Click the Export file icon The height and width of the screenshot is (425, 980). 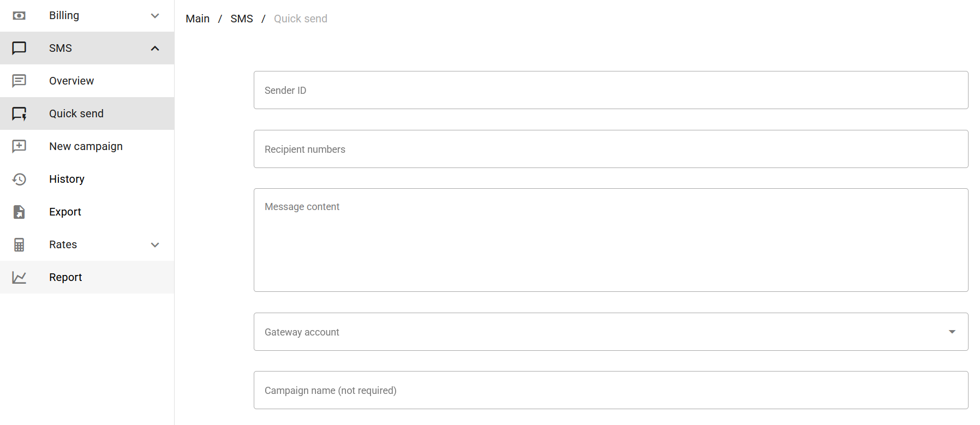[x=19, y=212]
